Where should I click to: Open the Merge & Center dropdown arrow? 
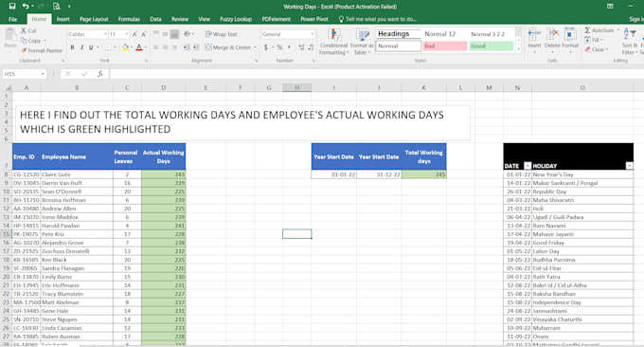pyautogui.click(x=256, y=47)
